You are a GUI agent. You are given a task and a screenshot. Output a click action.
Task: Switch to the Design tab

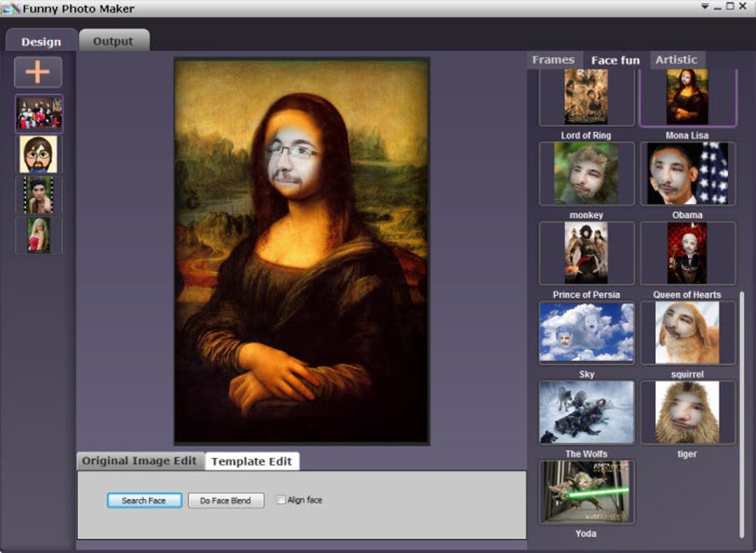(x=41, y=41)
